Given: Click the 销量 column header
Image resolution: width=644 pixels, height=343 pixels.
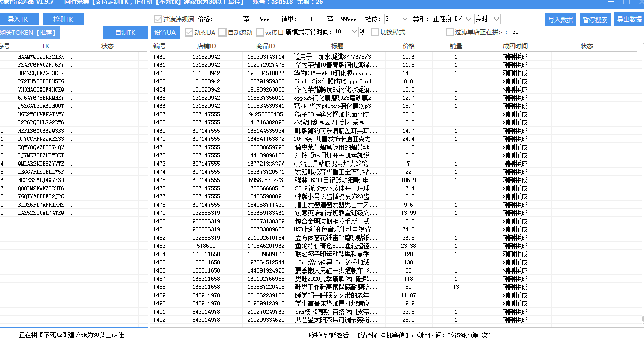Looking at the screenshot, I should pyautogui.click(x=456, y=46).
